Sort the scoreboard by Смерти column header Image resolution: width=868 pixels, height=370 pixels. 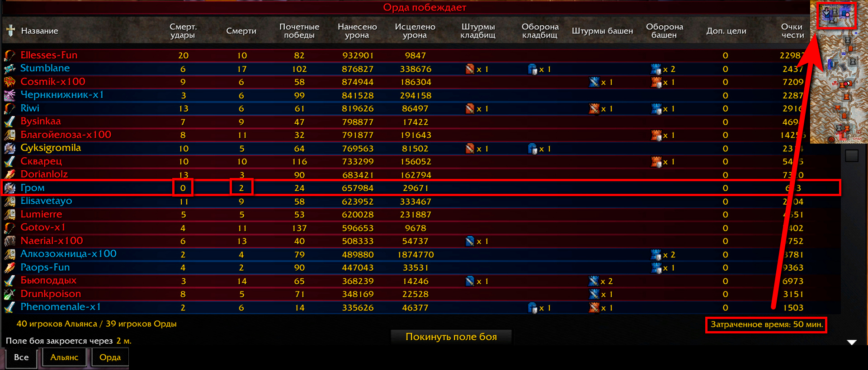(x=241, y=31)
